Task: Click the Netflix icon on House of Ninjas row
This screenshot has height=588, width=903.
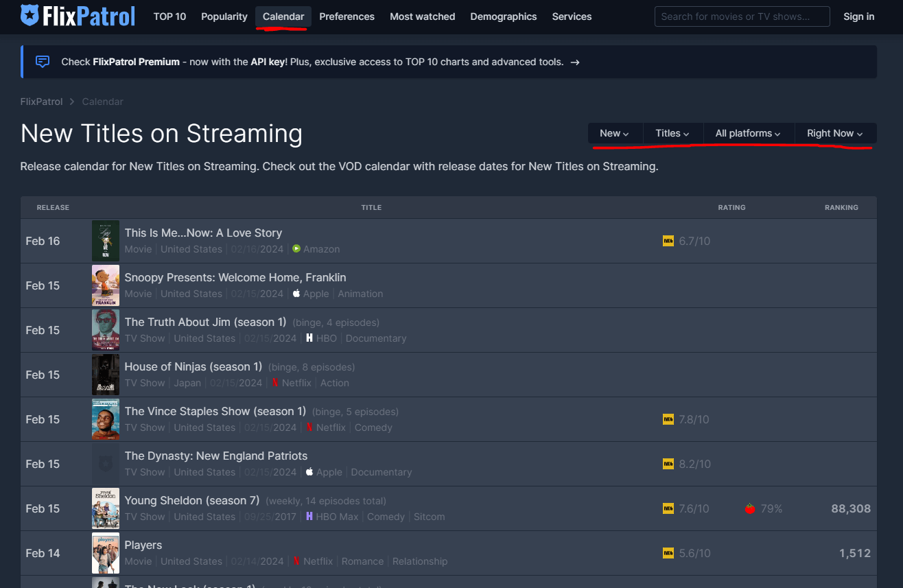Action: (275, 383)
